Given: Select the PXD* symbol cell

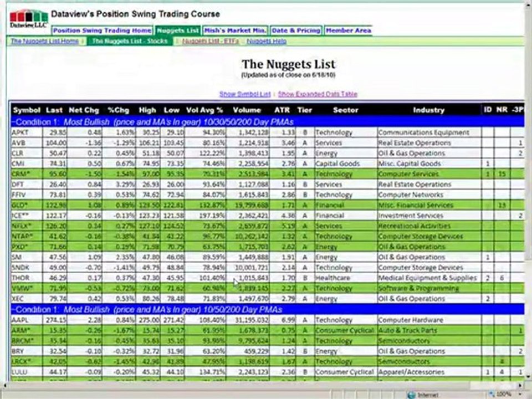Looking at the screenshot, I should tap(27, 247).
